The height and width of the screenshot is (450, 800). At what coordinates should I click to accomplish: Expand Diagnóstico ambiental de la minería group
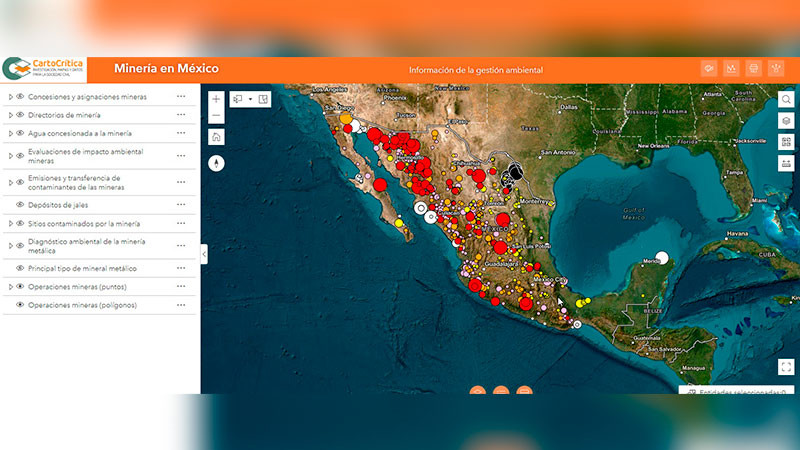tap(10, 246)
